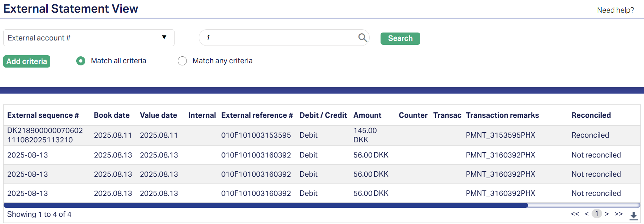Select the Match all criteria option
This screenshot has height=224, width=644.
[81, 61]
